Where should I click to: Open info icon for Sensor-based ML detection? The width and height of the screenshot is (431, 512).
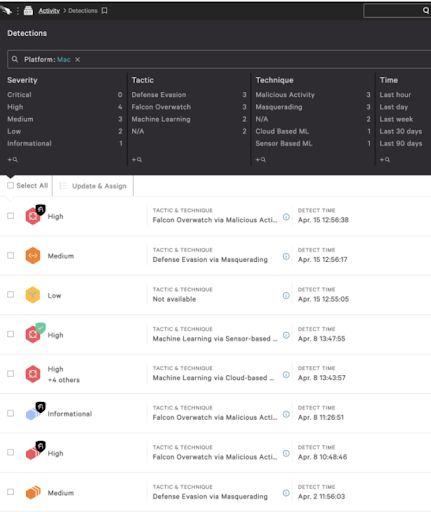coord(286,335)
